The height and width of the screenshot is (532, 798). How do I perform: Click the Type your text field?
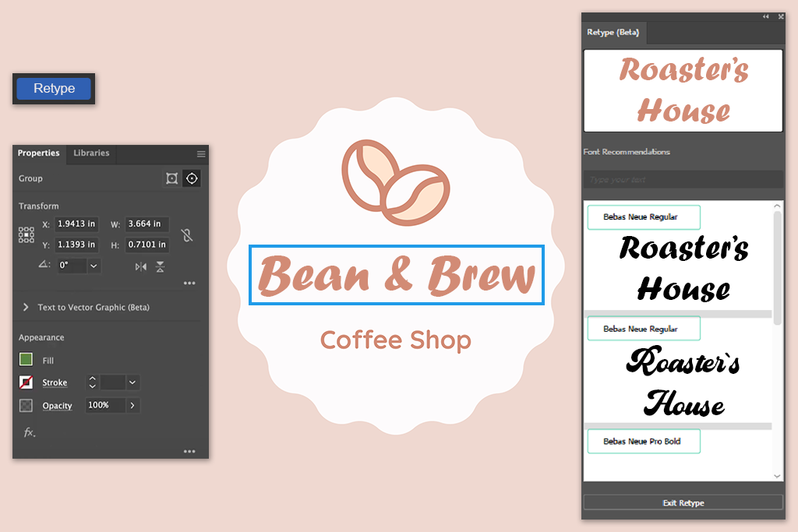[683, 179]
